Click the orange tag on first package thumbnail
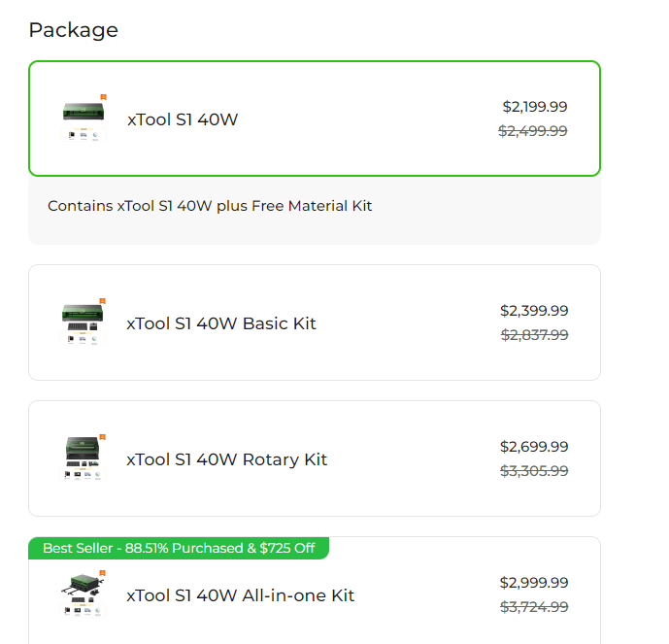 (x=103, y=97)
